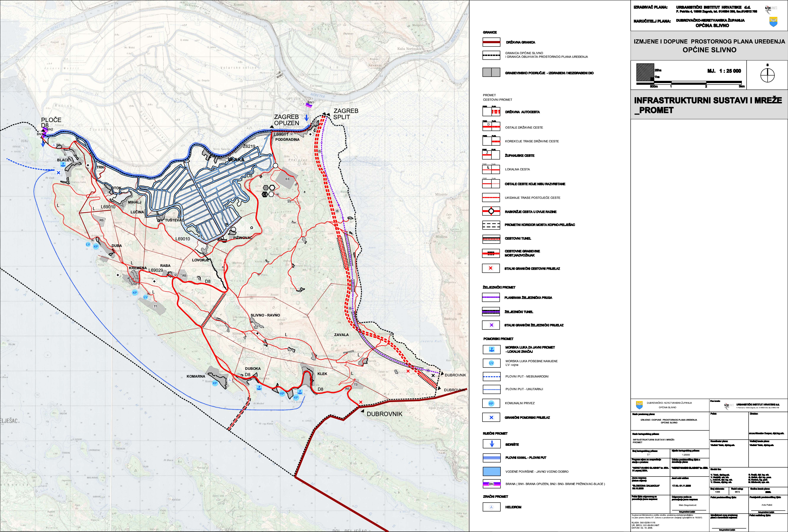The width and height of the screenshot is (788, 532).
Task: Click the blue X granični pomorski prijelaz legend icon
Action: pyautogui.click(x=491, y=417)
